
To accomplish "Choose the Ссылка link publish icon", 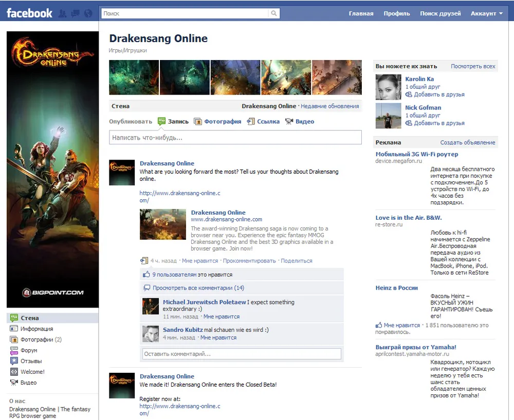I will click(251, 122).
